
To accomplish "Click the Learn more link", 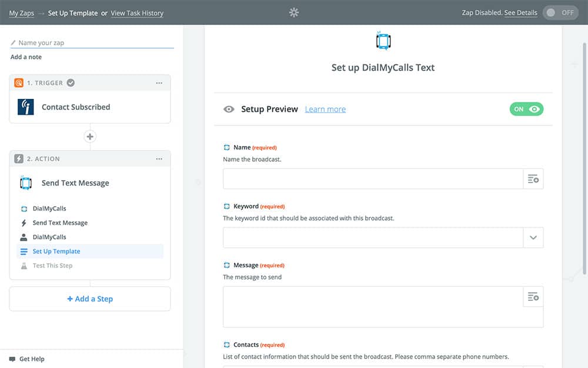I will [325, 110].
